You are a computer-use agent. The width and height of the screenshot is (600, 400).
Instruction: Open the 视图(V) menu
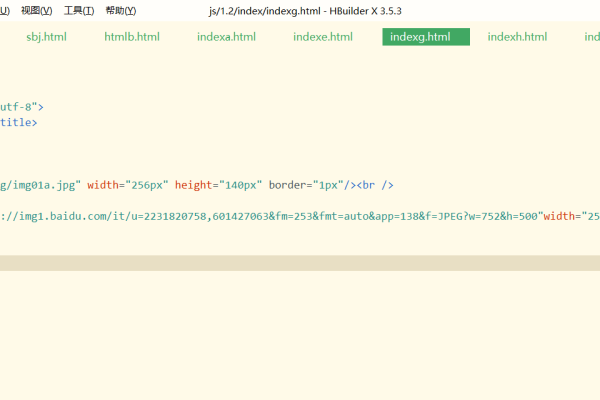37,11
